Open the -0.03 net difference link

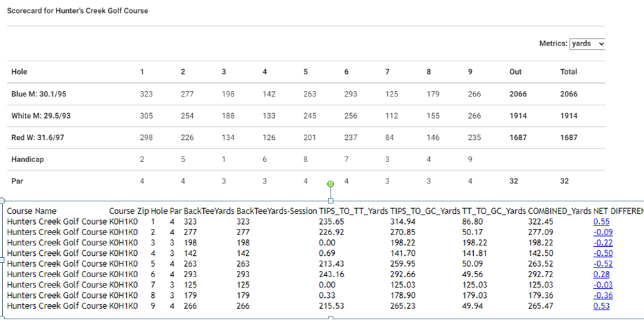[x=603, y=285]
